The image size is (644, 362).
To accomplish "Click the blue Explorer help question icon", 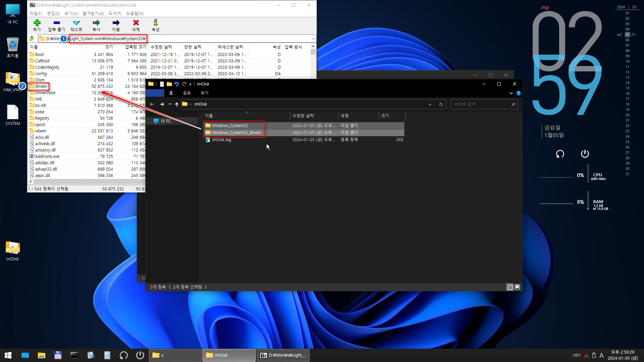I will pyautogui.click(x=519, y=93).
